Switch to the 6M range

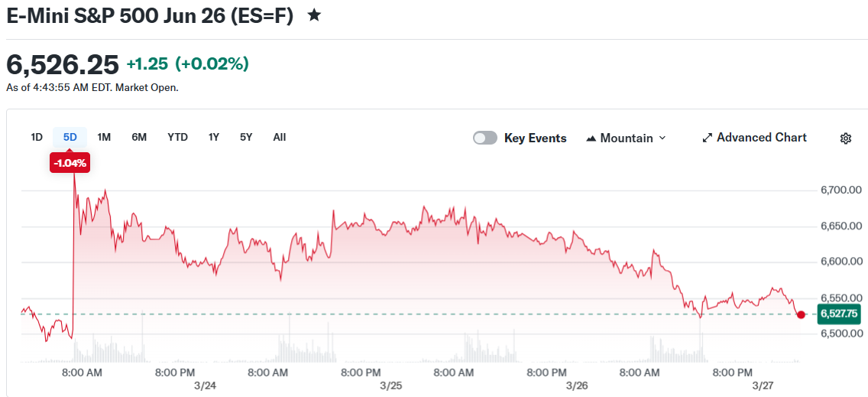(138, 138)
